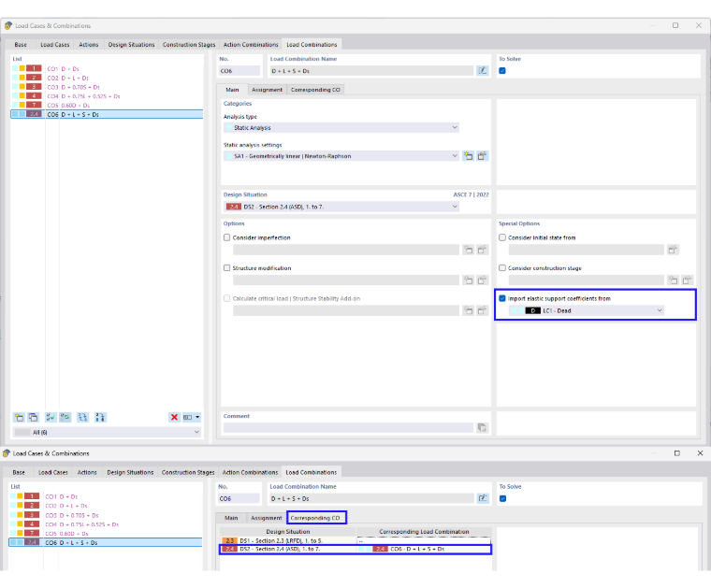Click new structure modification icon

[469, 280]
